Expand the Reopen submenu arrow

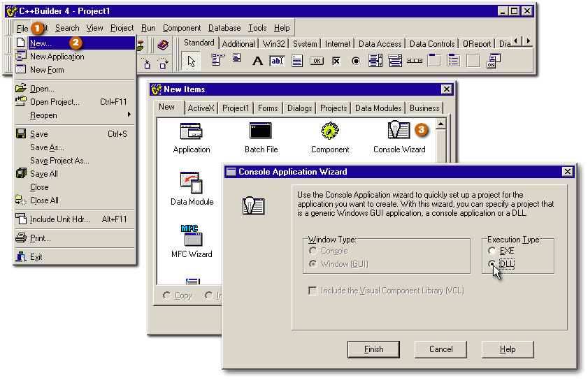129,115
